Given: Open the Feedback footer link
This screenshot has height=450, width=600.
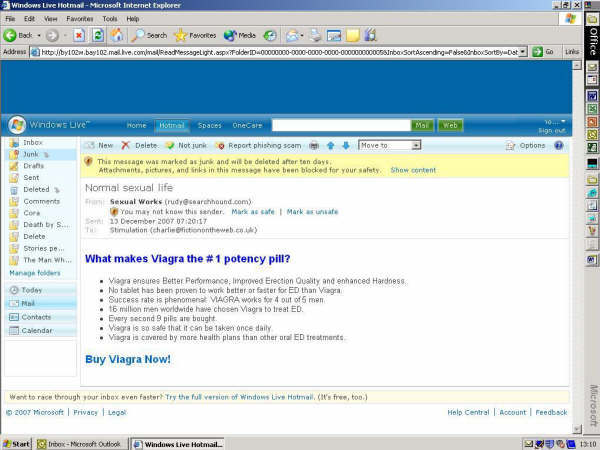Looking at the screenshot, I should pos(551,412).
